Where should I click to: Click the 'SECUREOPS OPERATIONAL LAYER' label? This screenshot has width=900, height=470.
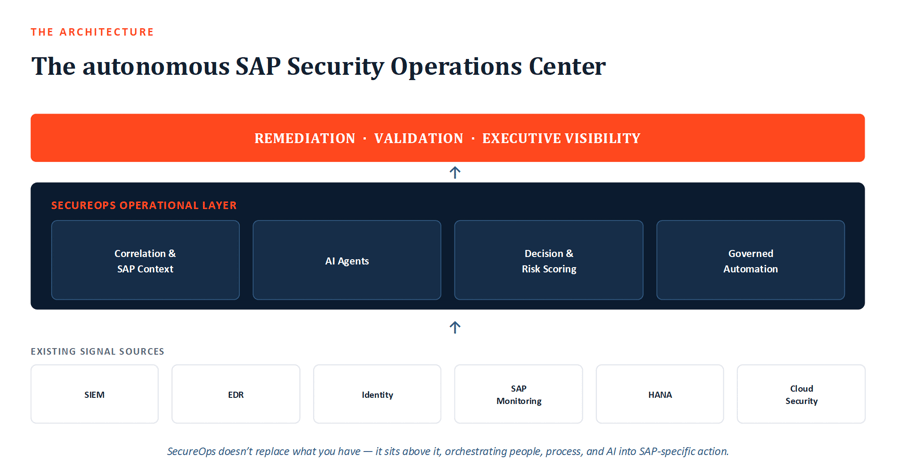click(x=144, y=205)
